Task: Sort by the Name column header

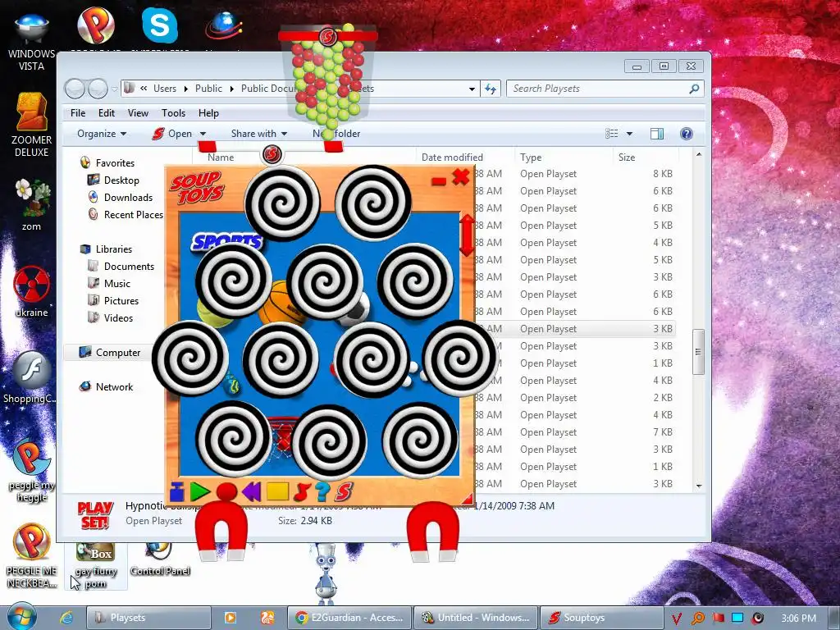Action: tap(221, 157)
